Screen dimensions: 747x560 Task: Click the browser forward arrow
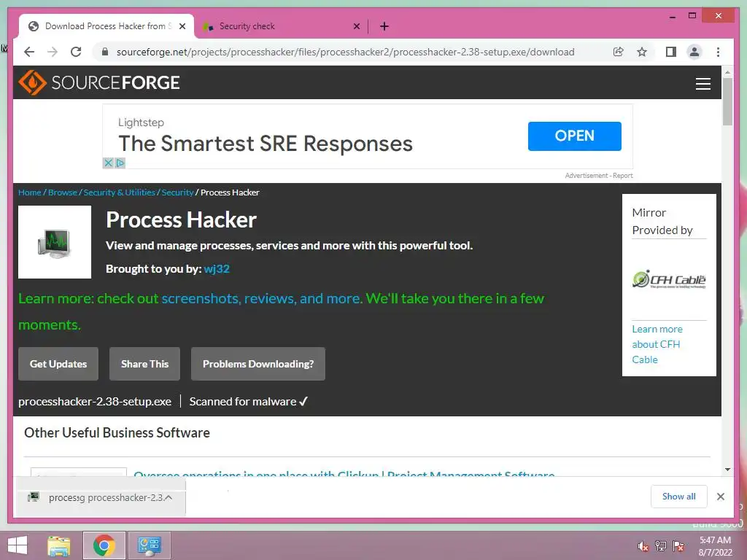[53, 52]
